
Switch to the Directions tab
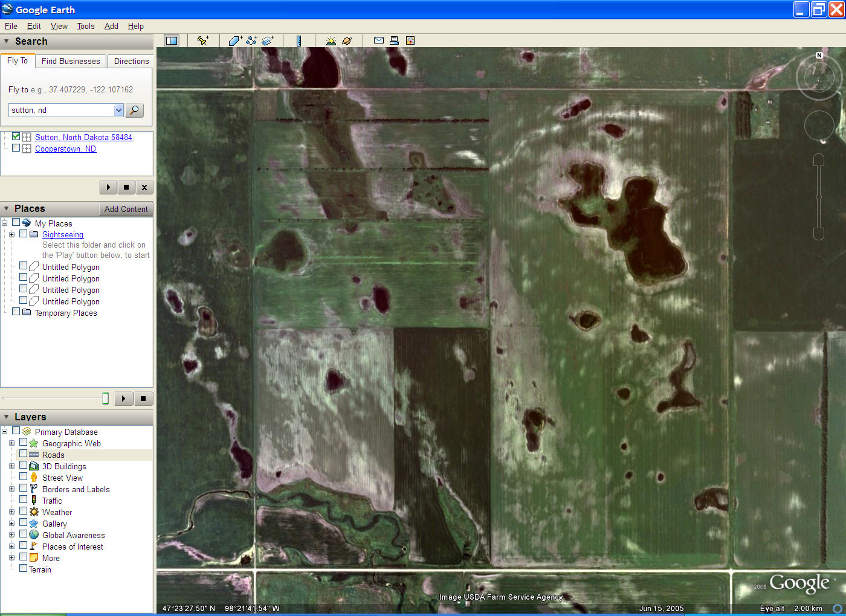click(131, 61)
